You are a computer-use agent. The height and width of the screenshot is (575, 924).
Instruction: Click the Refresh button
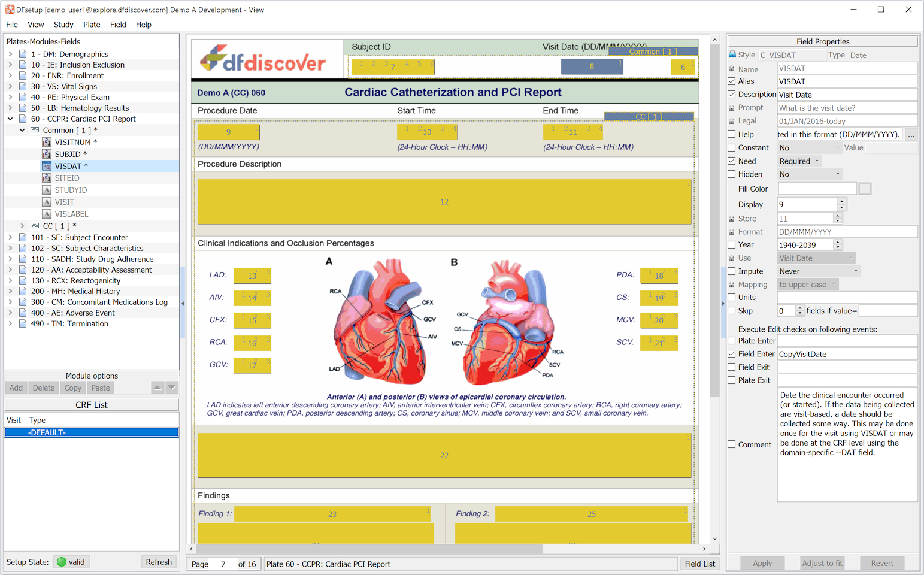tap(159, 562)
